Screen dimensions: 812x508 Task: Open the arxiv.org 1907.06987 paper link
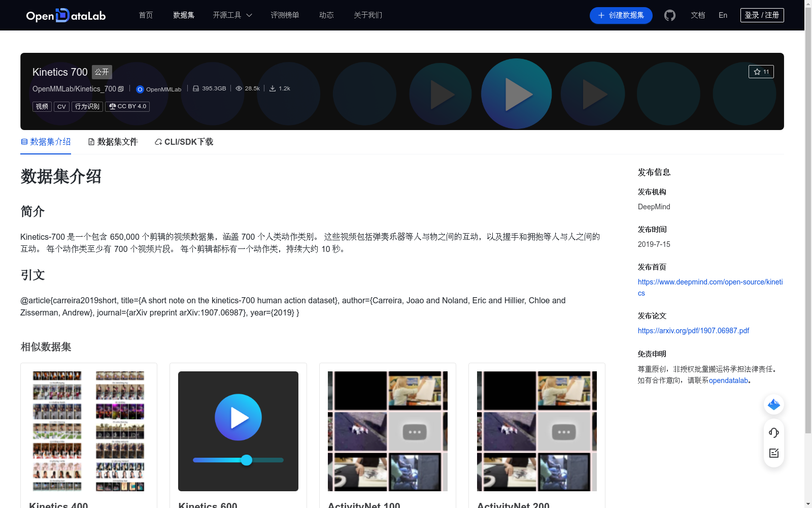click(x=693, y=331)
